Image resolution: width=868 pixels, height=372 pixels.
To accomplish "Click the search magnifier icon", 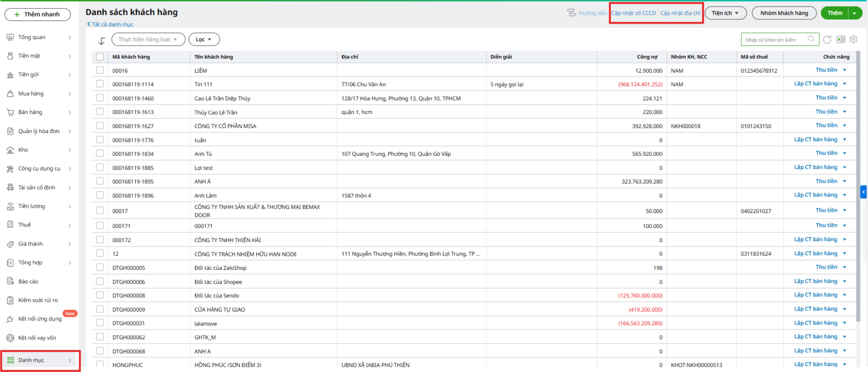I will click(811, 39).
